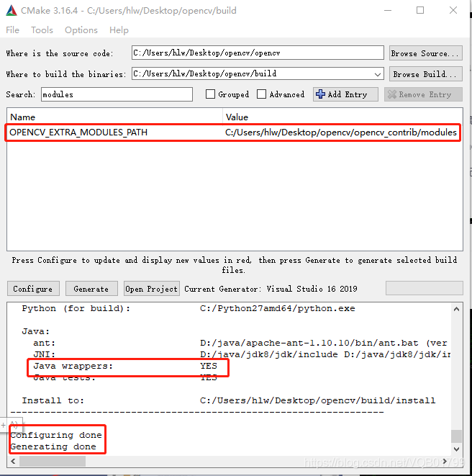
Task: Click the vertical scrollbar thumb in output log
Action: pos(456,436)
